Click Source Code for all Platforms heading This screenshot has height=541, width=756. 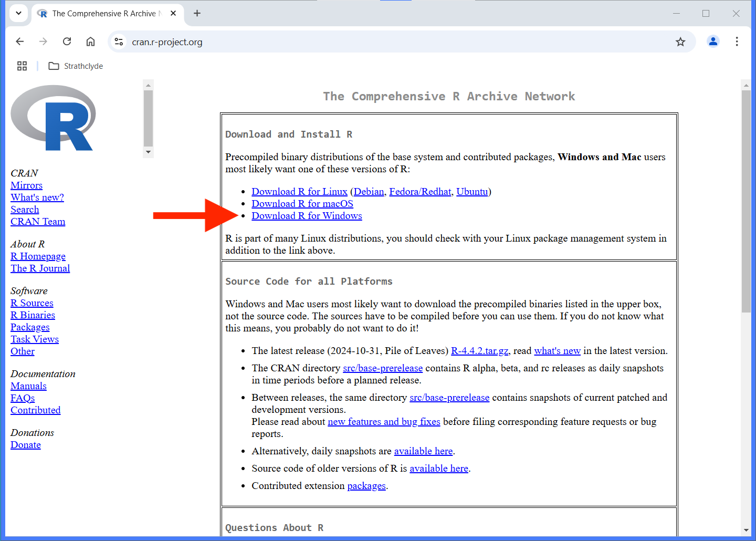pyautogui.click(x=309, y=282)
